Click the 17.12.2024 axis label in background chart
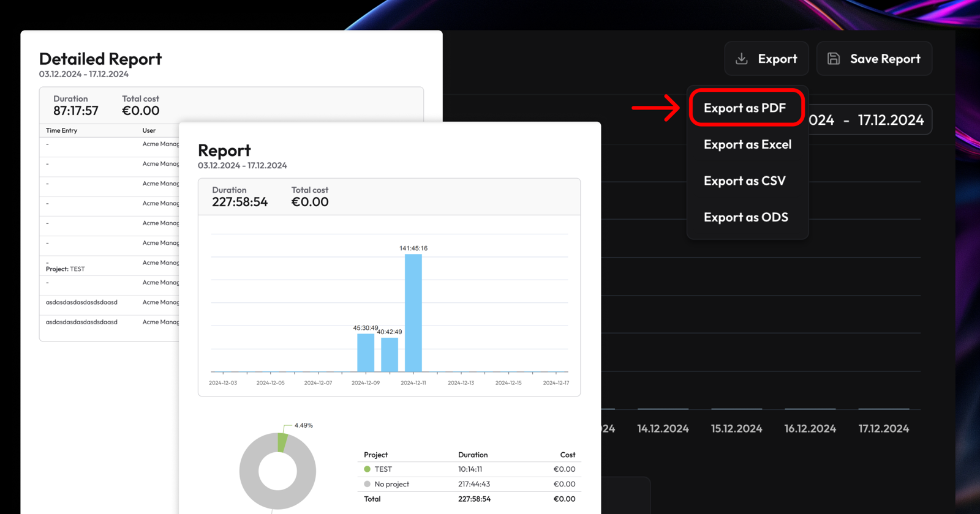Image resolution: width=980 pixels, height=514 pixels. [883, 429]
